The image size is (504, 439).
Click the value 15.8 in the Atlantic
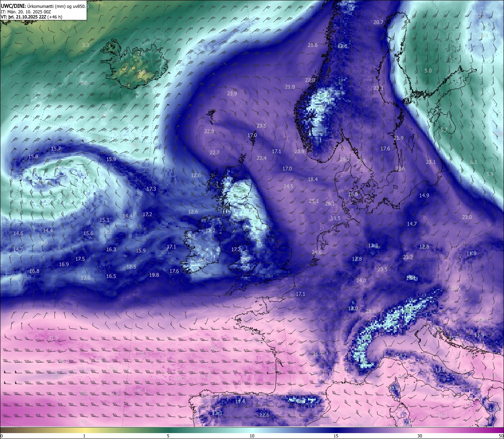pos(33,156)
